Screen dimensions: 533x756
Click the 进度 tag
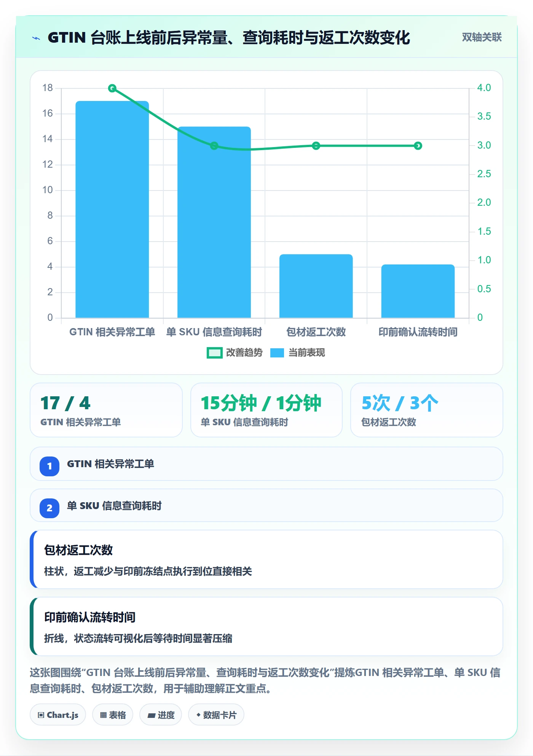(x=161, y=715)
